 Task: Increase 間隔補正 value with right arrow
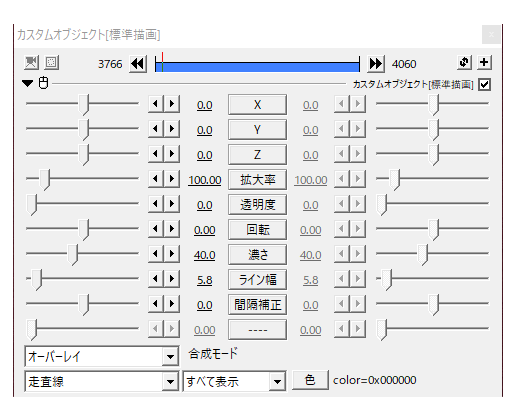tap(172, 304)
